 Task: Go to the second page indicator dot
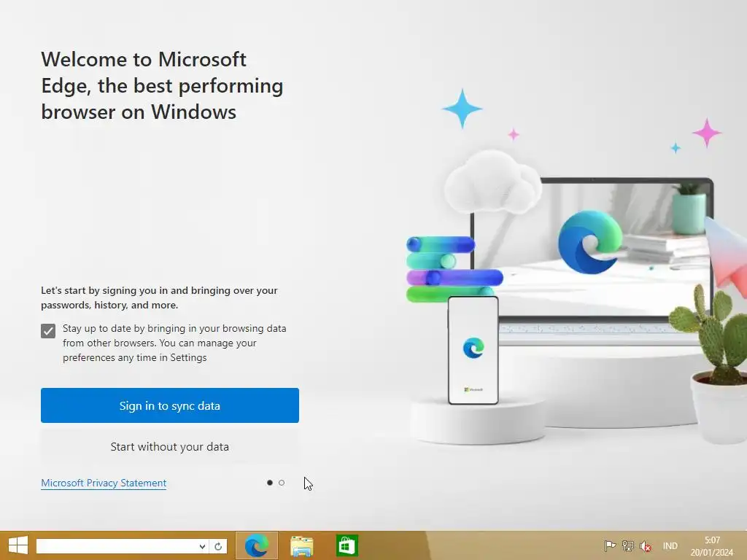(x=282, y=483)
